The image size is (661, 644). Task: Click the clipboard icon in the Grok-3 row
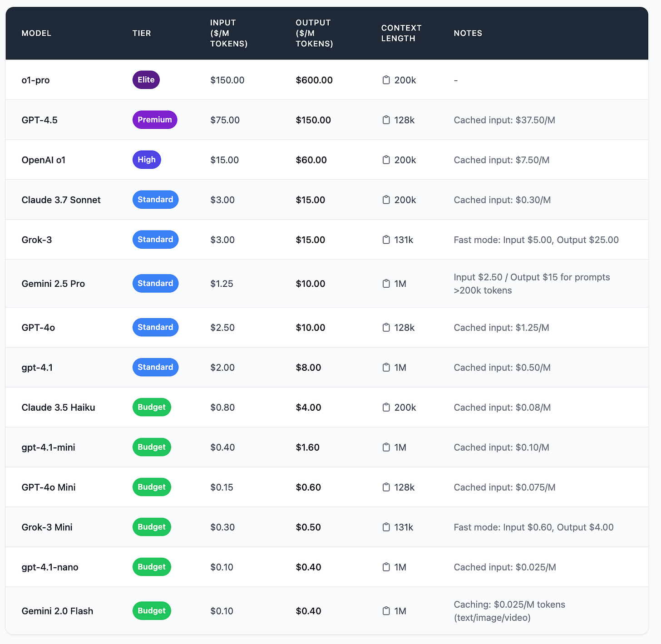(386, 240)
